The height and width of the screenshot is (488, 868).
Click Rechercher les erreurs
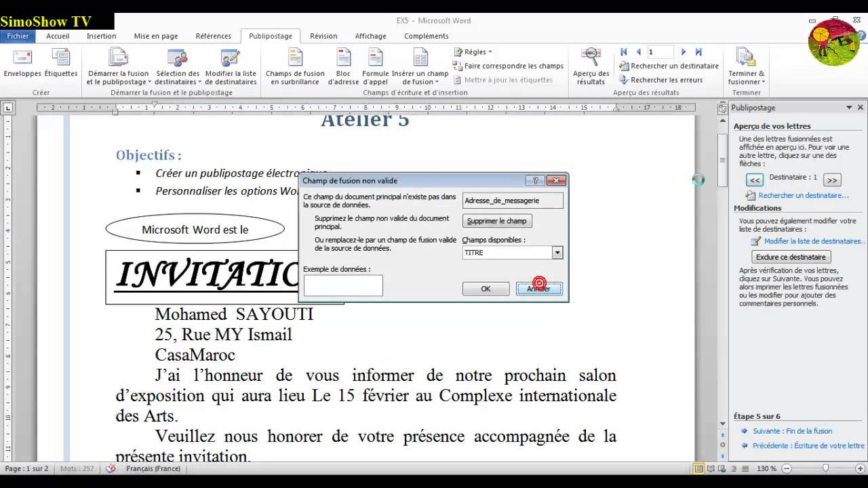(660, 79)
